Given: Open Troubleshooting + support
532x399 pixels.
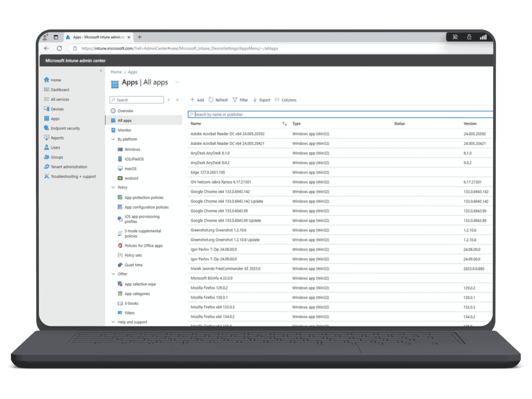Looking at the screenshot, I should click(x=70, y=177).
